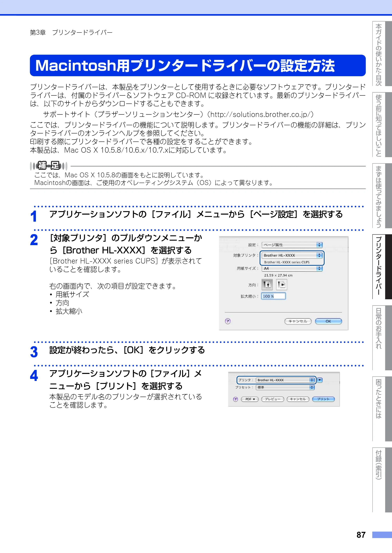Click キャンセル in the print dialog

click(298, 399)
